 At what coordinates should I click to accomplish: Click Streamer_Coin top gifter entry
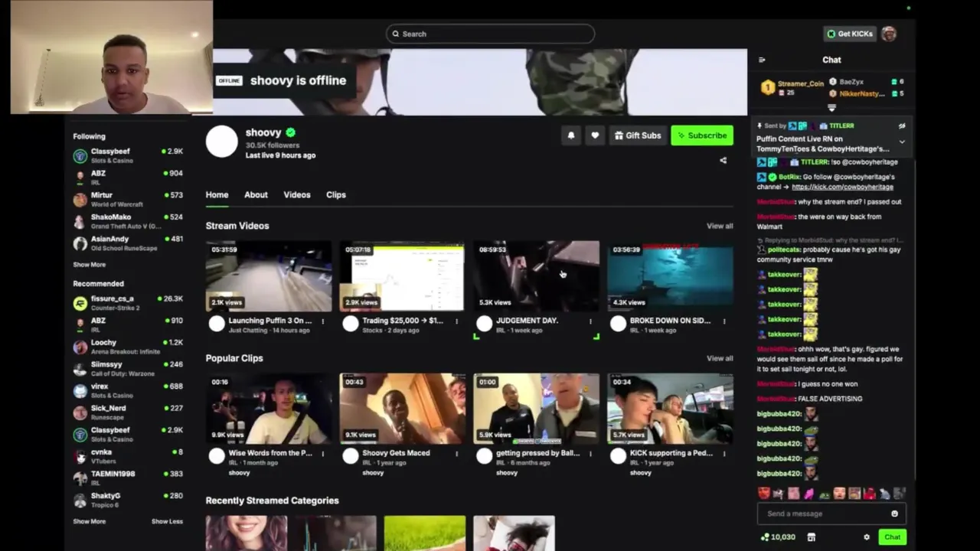click(792, 87)
